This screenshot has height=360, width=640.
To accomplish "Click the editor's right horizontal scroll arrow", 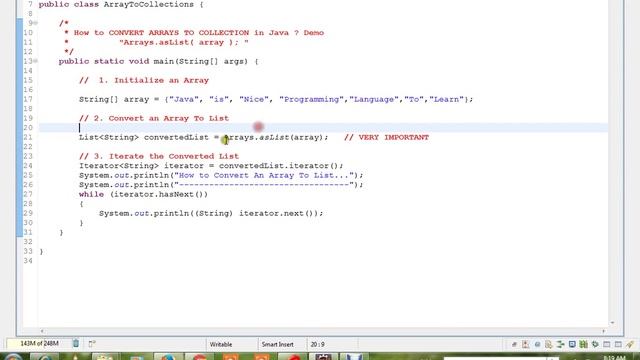I will pos(603,331).
